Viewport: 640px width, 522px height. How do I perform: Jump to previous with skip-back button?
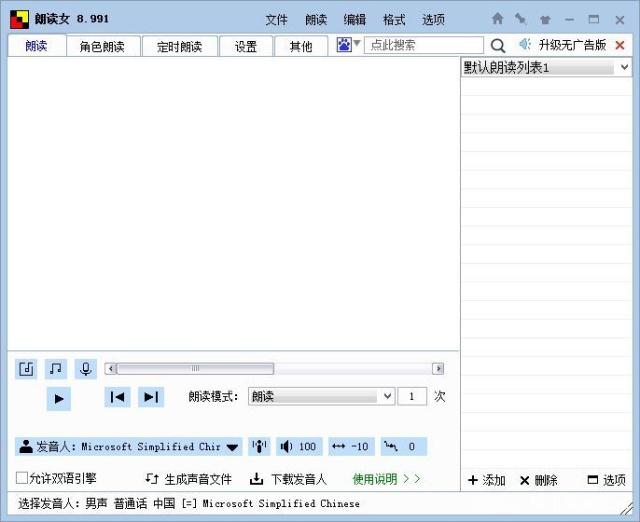pyautogui.click(x=118, y=397)
